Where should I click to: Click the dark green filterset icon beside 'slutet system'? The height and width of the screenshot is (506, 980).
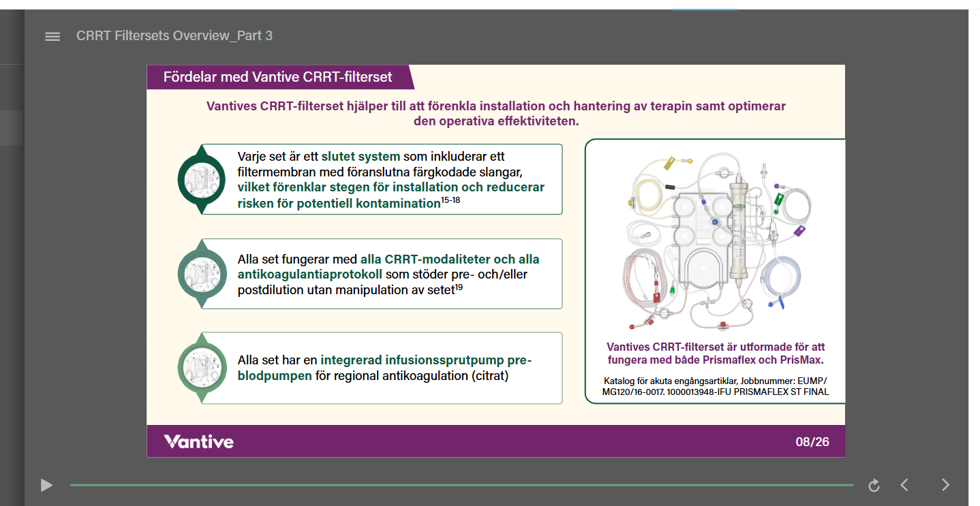click(x=201, y=180)
